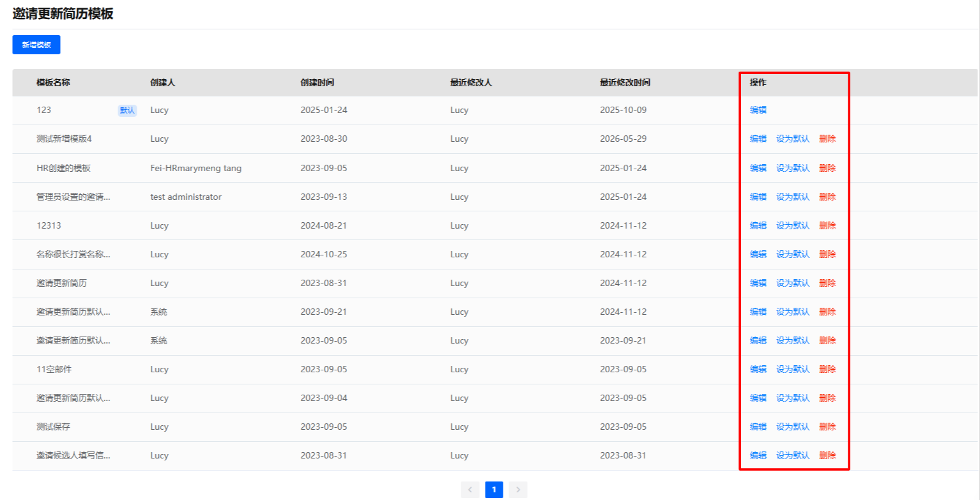Delete the 测试新增模版4 template
Viewport: 980px width, 500px height.
[x=827, y=139]
